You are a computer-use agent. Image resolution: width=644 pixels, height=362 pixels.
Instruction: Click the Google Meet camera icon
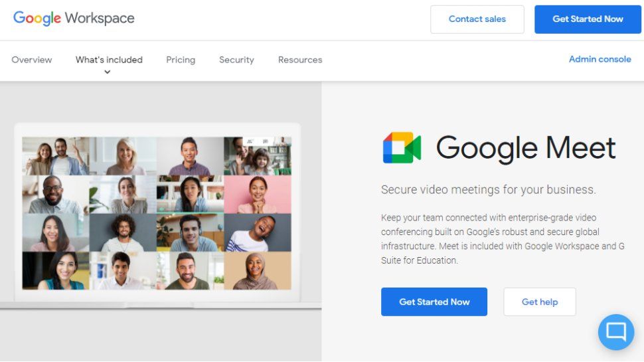click(402, 147)
